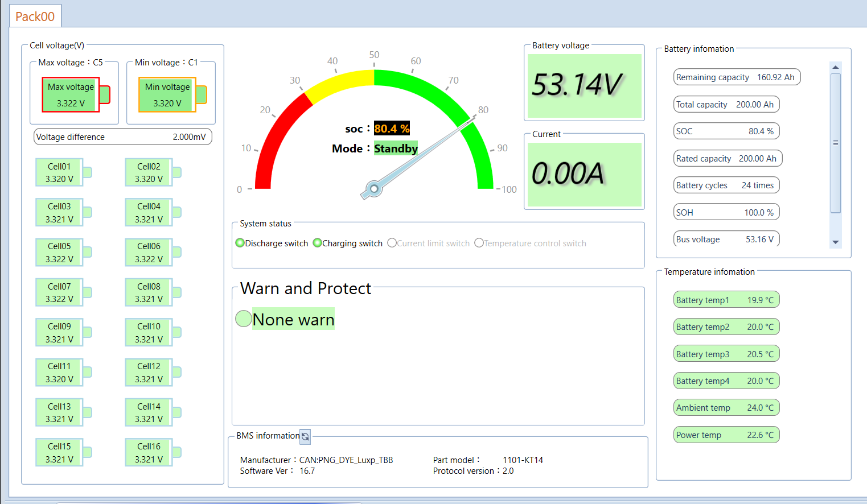Select the Cell15 battery indicator
Image resolution: width=867 pixels, height=504 pixels.
pos(63,452)
